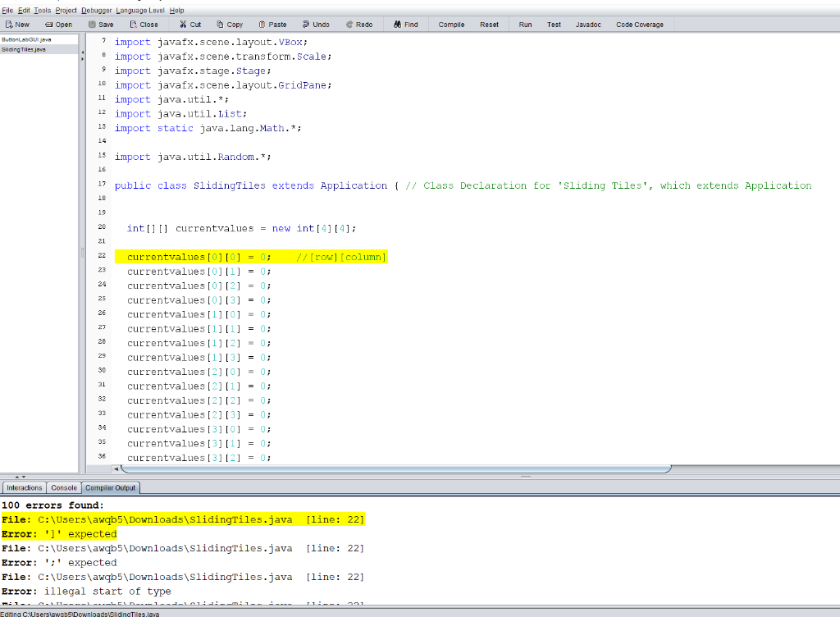Collapse the document list with divider arrow
The width and height of the screenshot is (840, 617).
coord(83,52)
